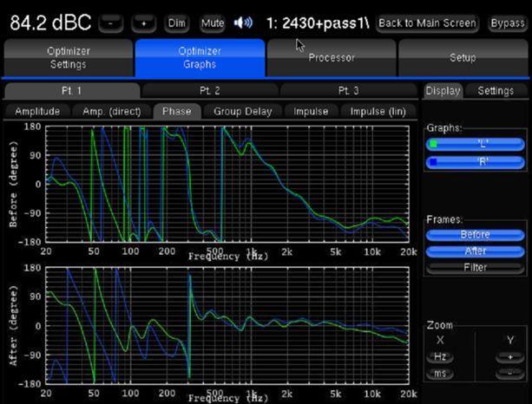The width and height of the screenshot is (532, 404).
Task: Click the speaker volume icon
Action: (x=244, y=23)
